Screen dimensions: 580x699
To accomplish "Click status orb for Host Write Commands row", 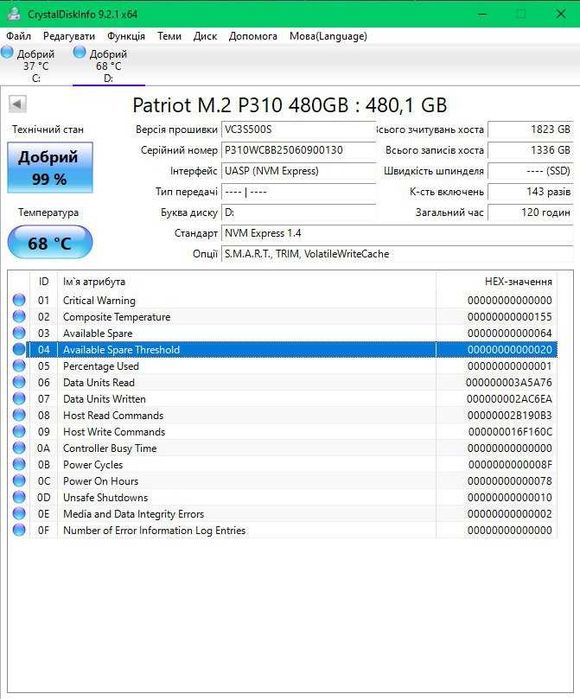I will 19,432.
